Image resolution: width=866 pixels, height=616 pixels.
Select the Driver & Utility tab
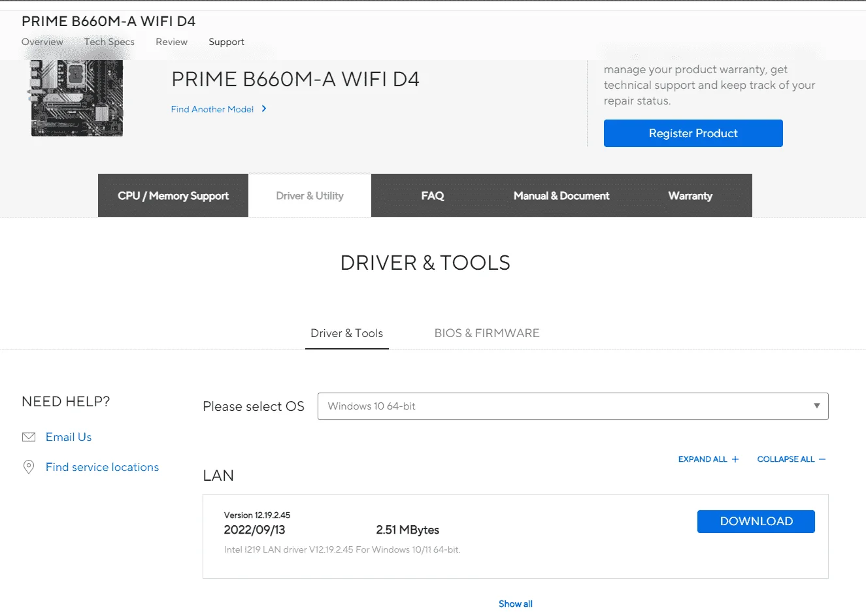click(310, 195)
